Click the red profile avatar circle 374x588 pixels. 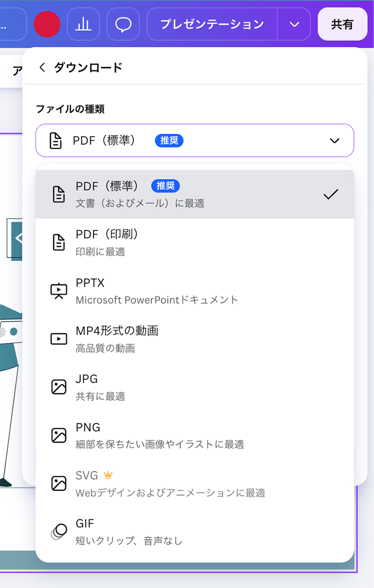tap(47, 24)
